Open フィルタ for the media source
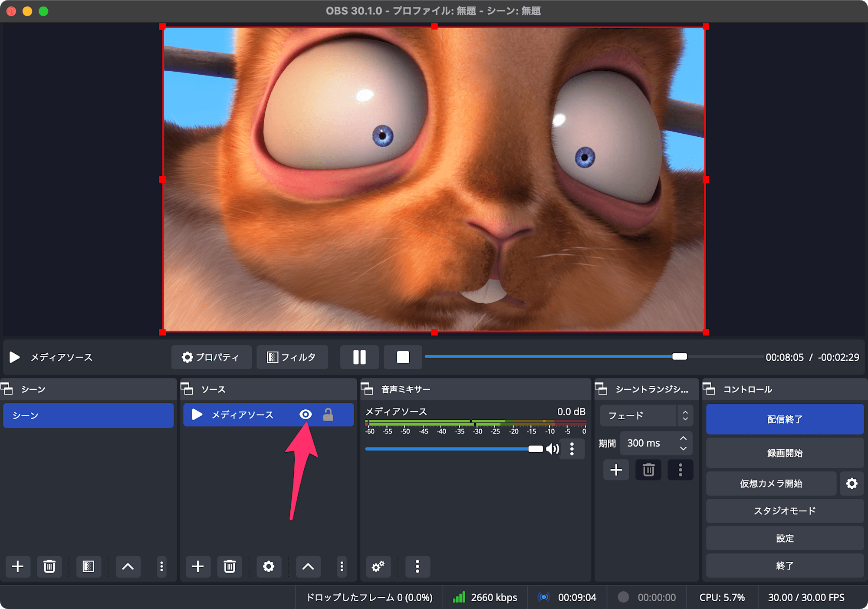 coord(292,357)
